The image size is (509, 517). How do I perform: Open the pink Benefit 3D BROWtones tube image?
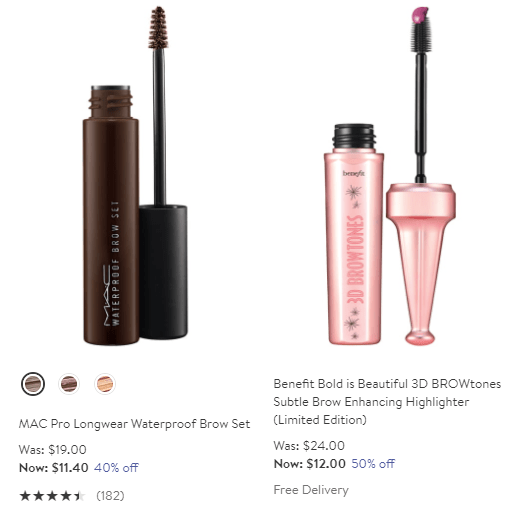click(354, 234)
